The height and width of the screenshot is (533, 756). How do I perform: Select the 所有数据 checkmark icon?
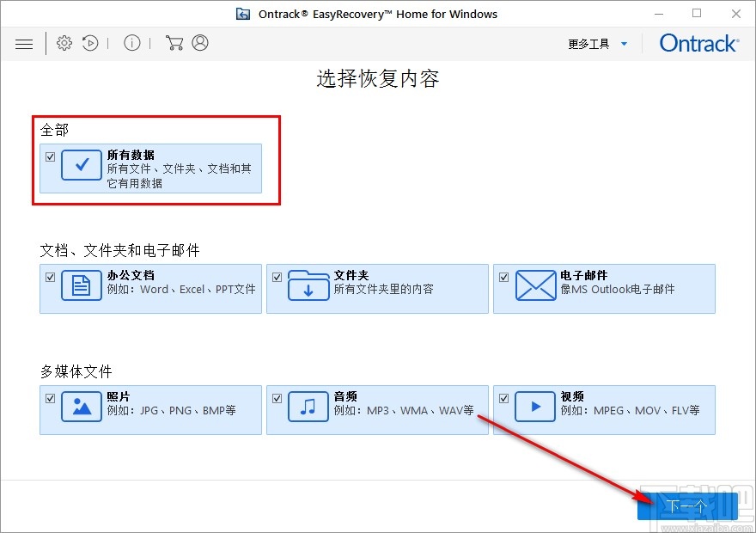point(82,165)
